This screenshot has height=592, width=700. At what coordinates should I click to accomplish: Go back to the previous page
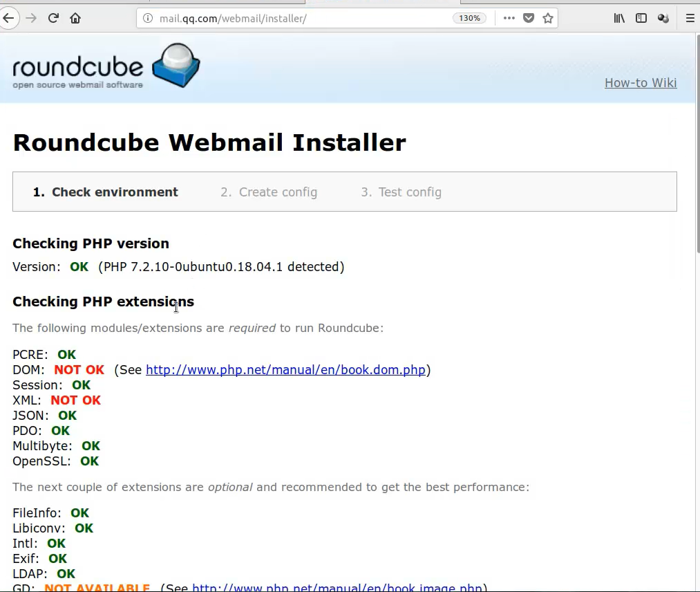point(8,18)
